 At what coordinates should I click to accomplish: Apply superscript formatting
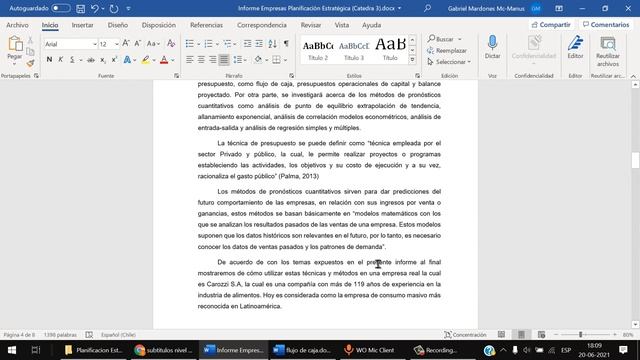tap(115, 60)
